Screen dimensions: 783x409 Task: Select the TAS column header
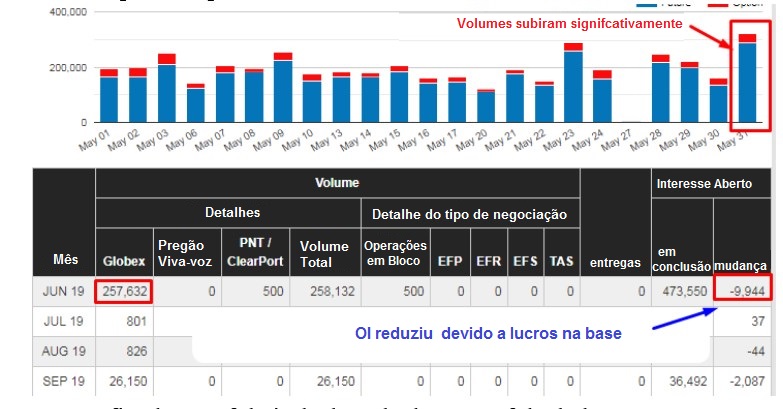click(560, 261)
